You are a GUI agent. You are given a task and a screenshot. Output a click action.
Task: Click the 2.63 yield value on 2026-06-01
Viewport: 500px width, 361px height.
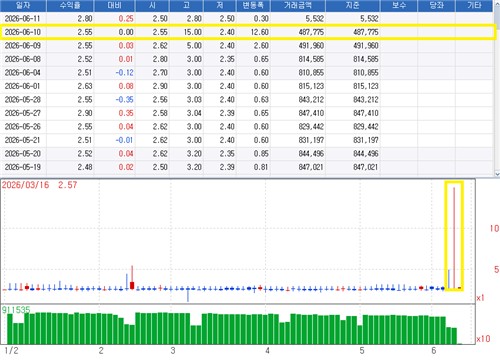[x=85, y=86]
